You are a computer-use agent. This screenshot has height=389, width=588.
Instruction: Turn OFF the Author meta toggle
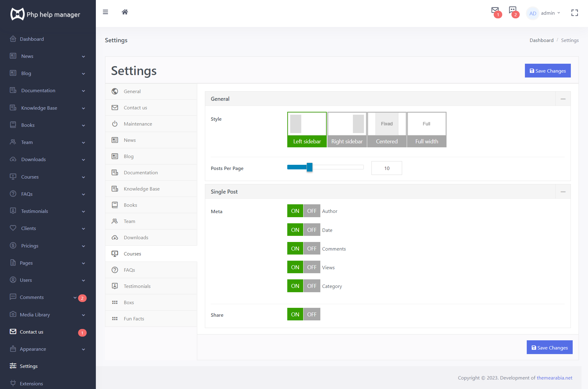click(312, 211)
